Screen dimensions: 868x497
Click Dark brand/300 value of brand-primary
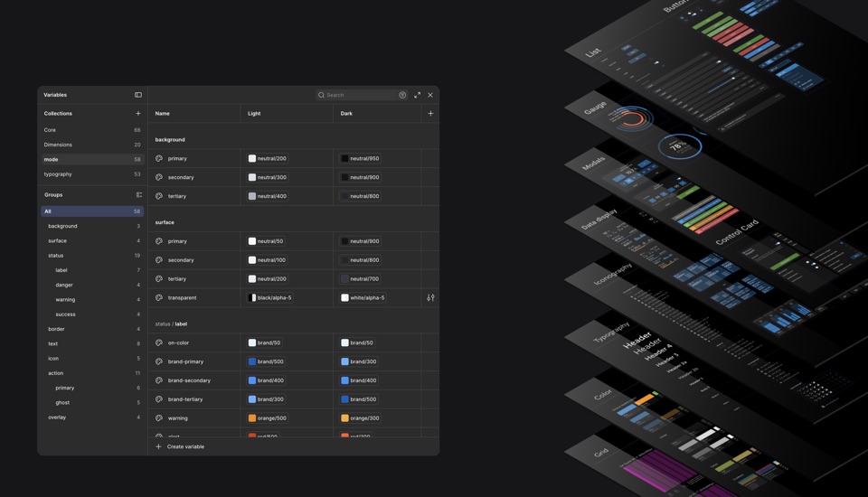pyautogui.click(x=359, y=361)
